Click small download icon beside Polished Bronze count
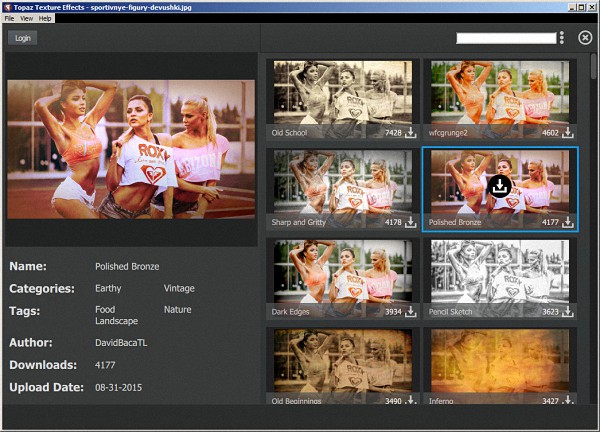Image resolution: width=600 pixels, height=432 pixels. (568, 222)
